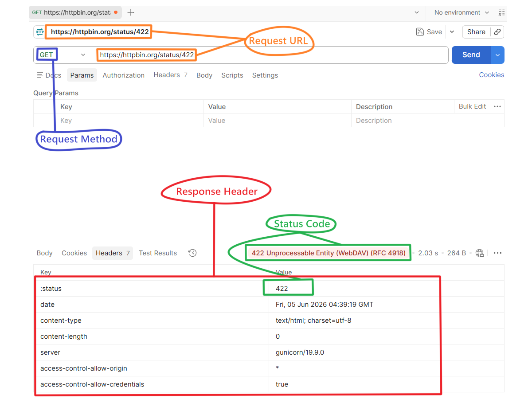Select the :status header key cell
Screen dimensions: 532x399
click(x=151, y=289)
